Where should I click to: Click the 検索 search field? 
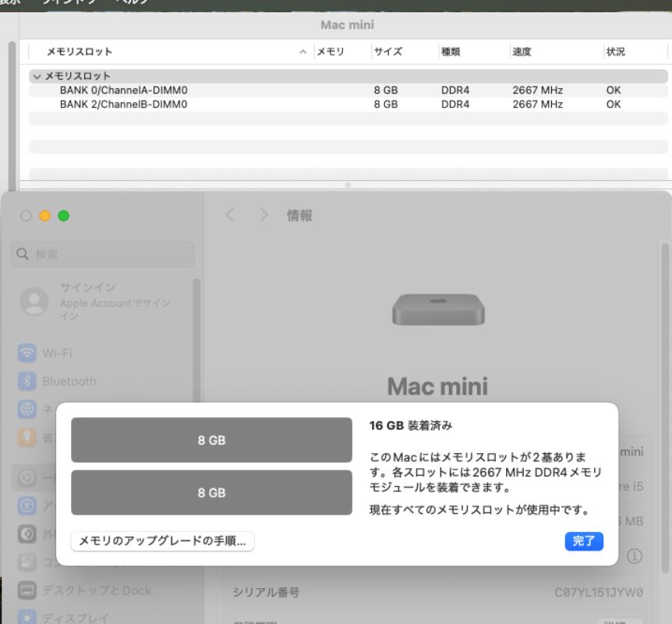click(102, 254)
